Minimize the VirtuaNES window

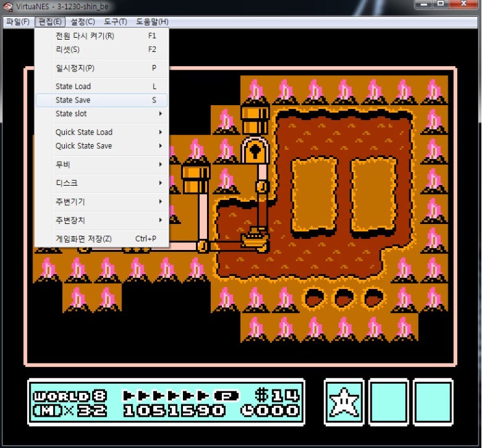pos(424,5)
